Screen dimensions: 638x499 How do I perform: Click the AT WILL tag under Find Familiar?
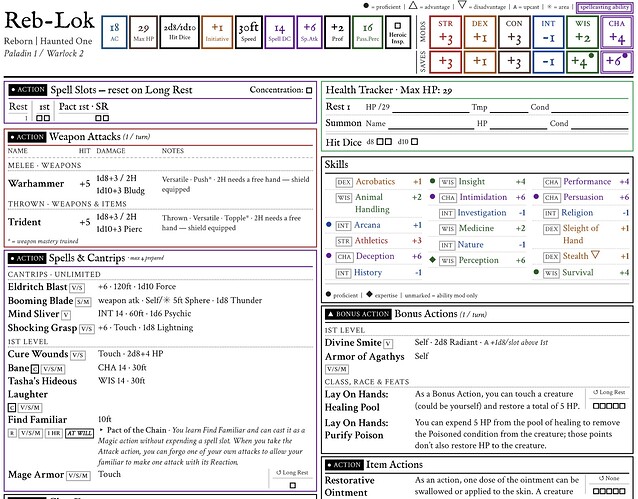(79, 433)
